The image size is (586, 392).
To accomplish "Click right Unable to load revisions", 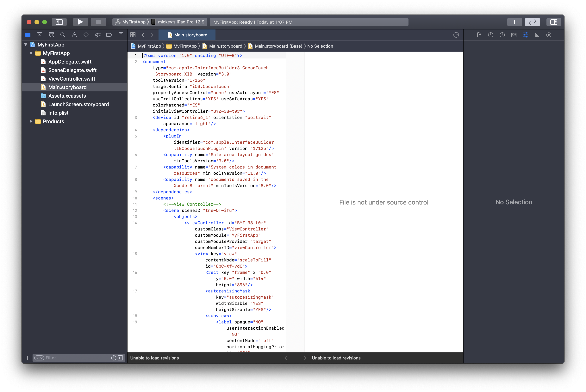I will [336, 358].
